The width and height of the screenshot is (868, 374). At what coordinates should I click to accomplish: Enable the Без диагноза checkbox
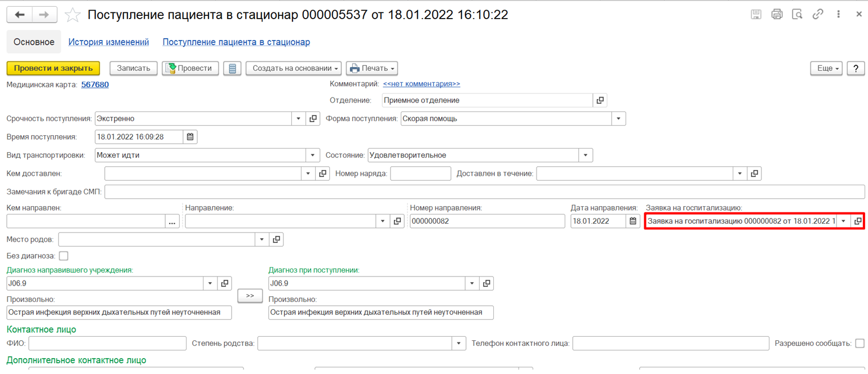[x=64, y=256]
